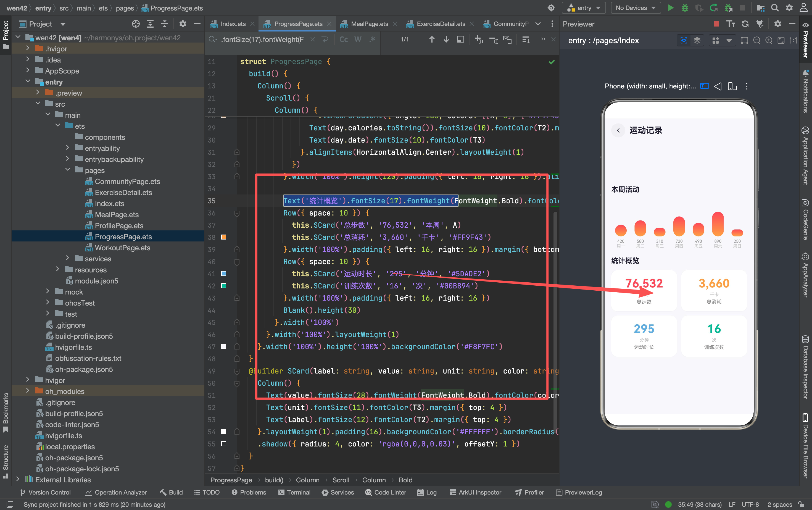Open the ArkUI Inspector tool window
812x510 pixels.
coord(475,493)
